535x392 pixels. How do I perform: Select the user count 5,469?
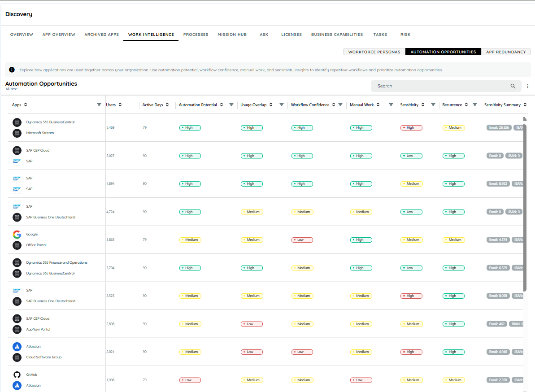(110, 127)
